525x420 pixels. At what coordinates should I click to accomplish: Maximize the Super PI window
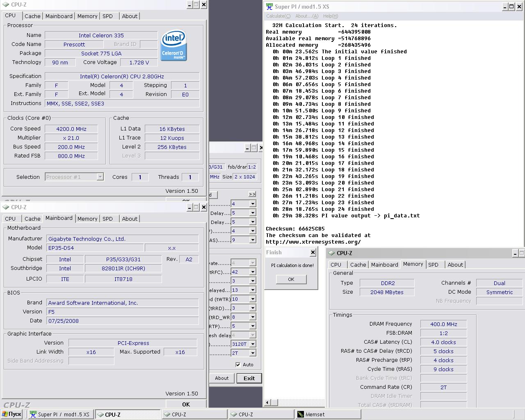(x=511, y=7)
